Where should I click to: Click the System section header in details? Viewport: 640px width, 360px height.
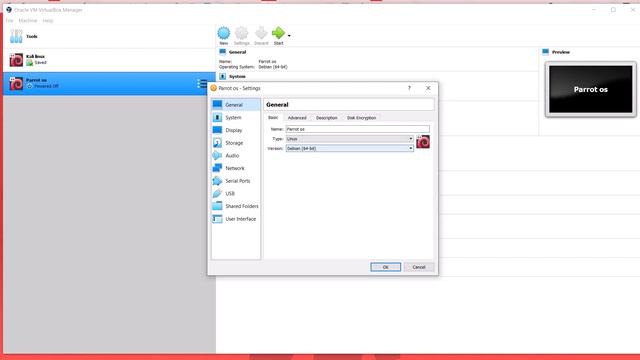pyautogui.click(x=237, y=76)
